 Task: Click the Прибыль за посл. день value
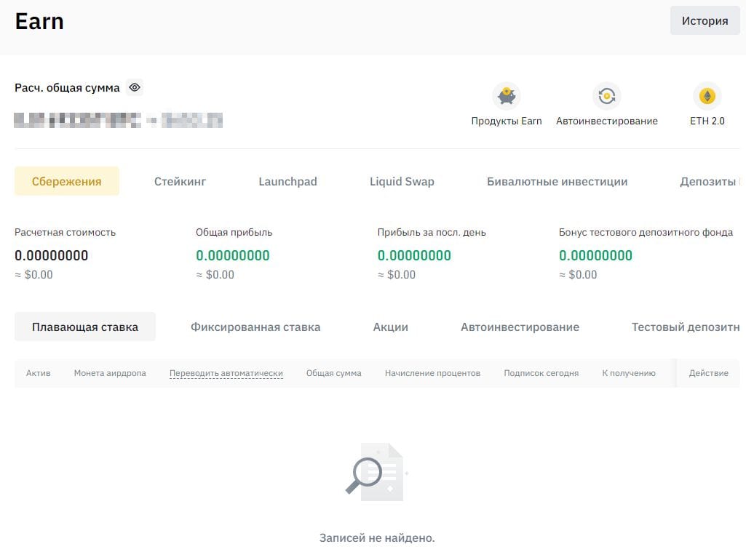414,255
